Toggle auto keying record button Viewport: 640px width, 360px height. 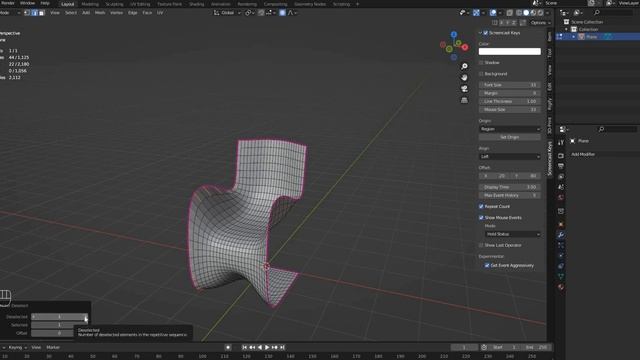[x=228, y=347]
